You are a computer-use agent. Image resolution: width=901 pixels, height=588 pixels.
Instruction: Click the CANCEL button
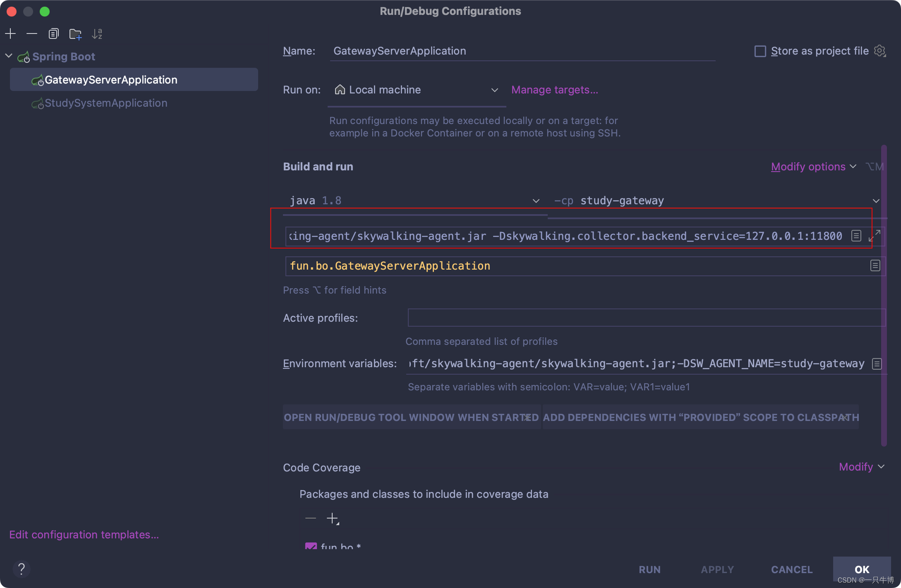click(792, 569)
